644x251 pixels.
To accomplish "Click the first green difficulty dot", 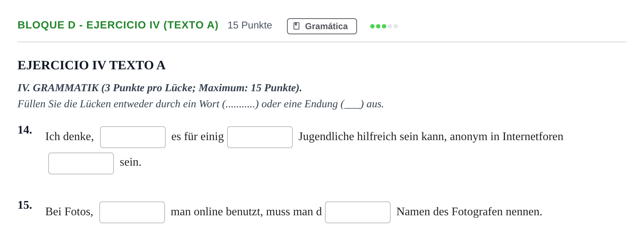I will [372, 26].
